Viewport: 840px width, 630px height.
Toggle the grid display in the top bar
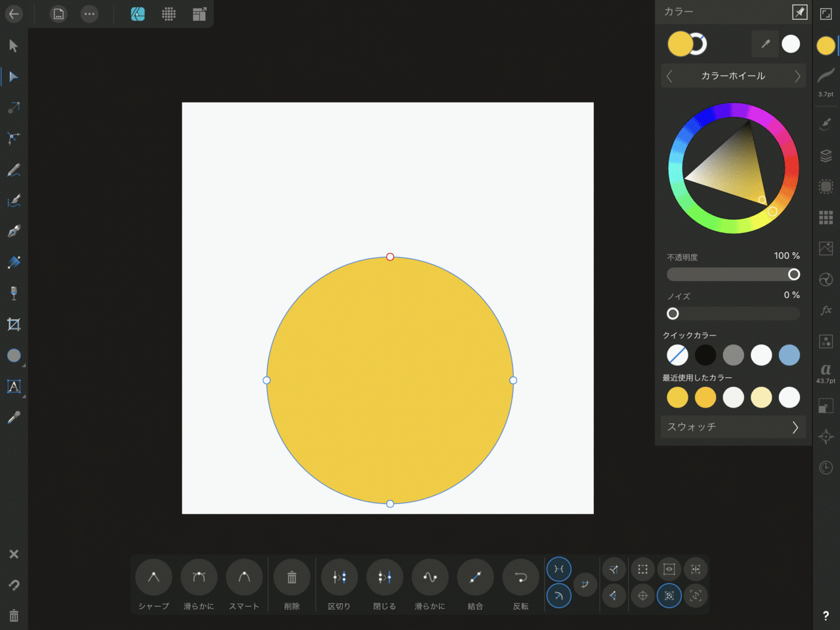pos(169,14)
